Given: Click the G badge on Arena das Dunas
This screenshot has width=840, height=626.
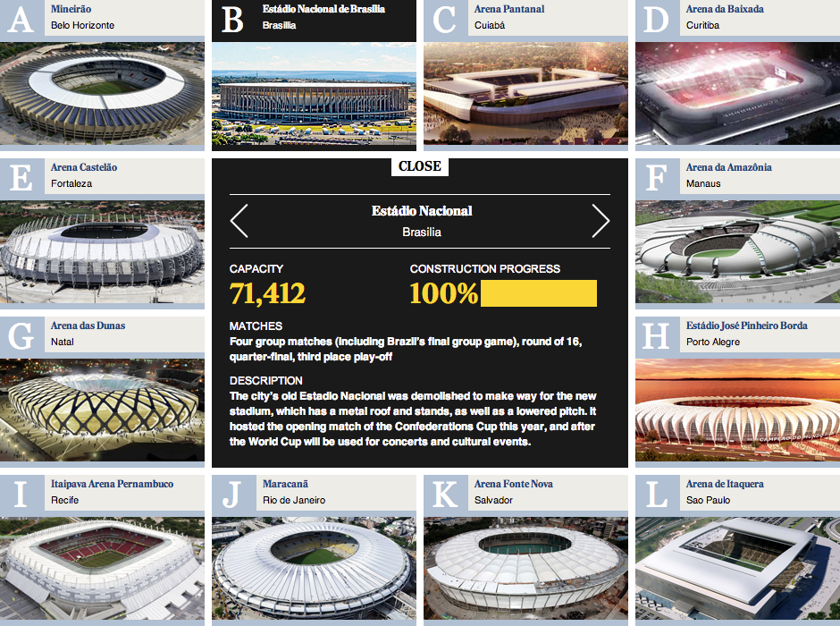Looking at the screenshot, I should [x=18, y=331].
